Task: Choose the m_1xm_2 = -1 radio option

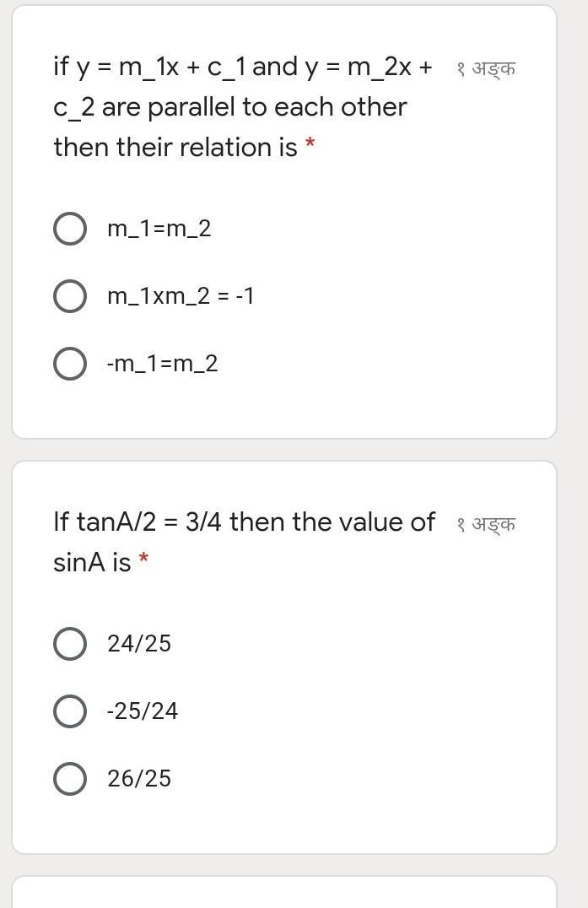Action: click(69, 296)
